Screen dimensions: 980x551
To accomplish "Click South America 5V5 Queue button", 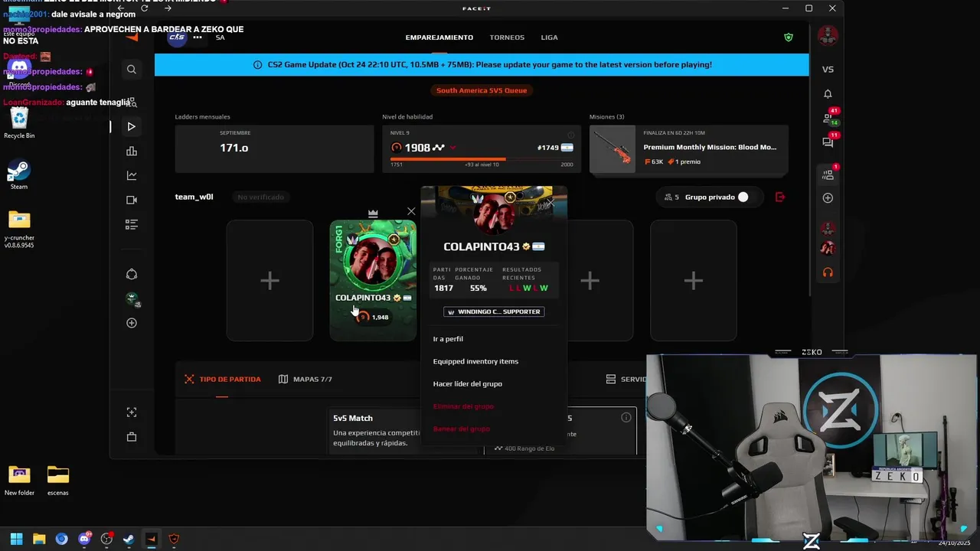I will [x=482, y=90].
